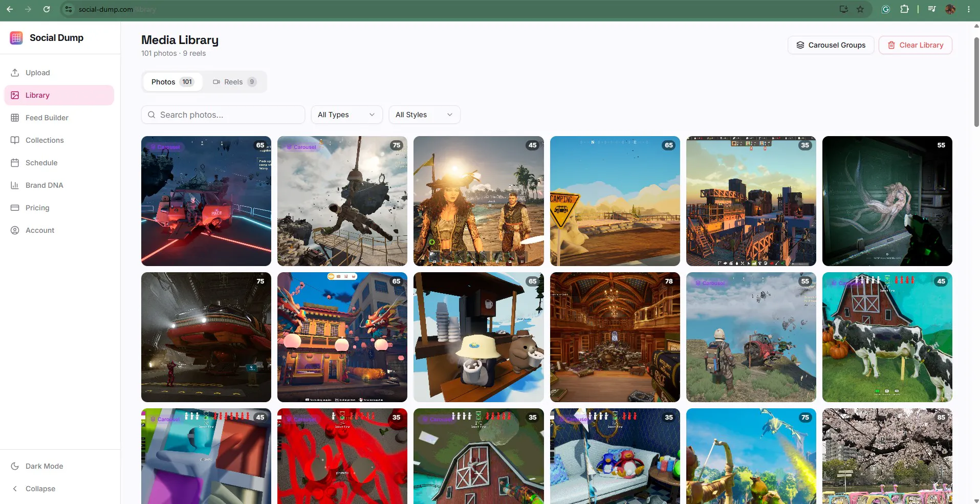
Task: Click score badge 85 on cherry blossom photo
Action: [x=941, y=418]
